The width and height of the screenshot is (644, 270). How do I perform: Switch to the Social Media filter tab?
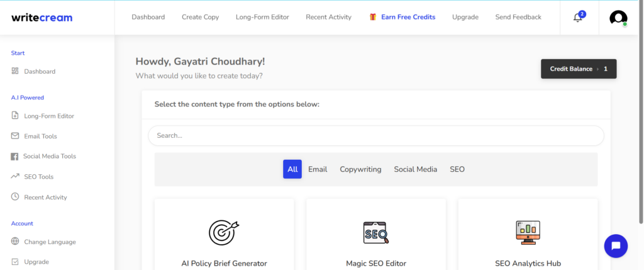(415, 169)
